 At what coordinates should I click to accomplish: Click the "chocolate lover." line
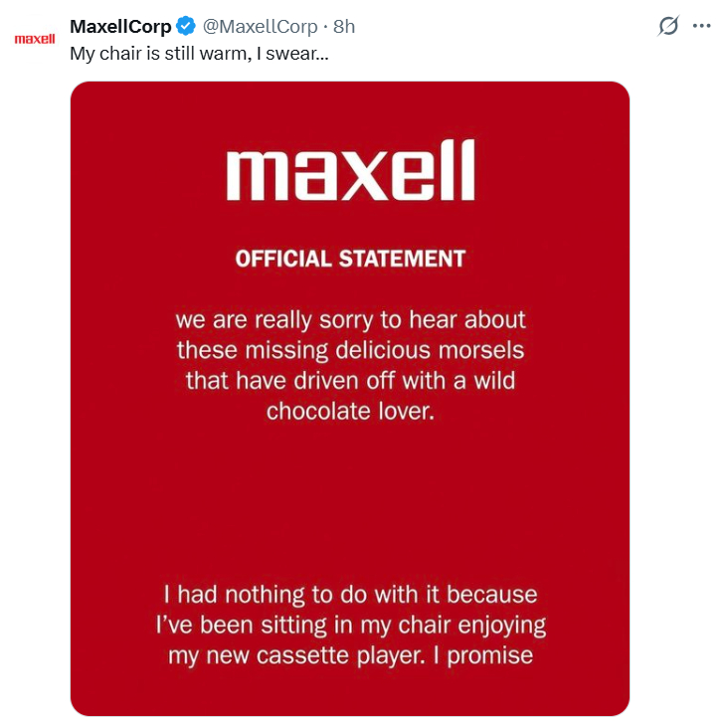pyautogui.click(x=350, y=411)
